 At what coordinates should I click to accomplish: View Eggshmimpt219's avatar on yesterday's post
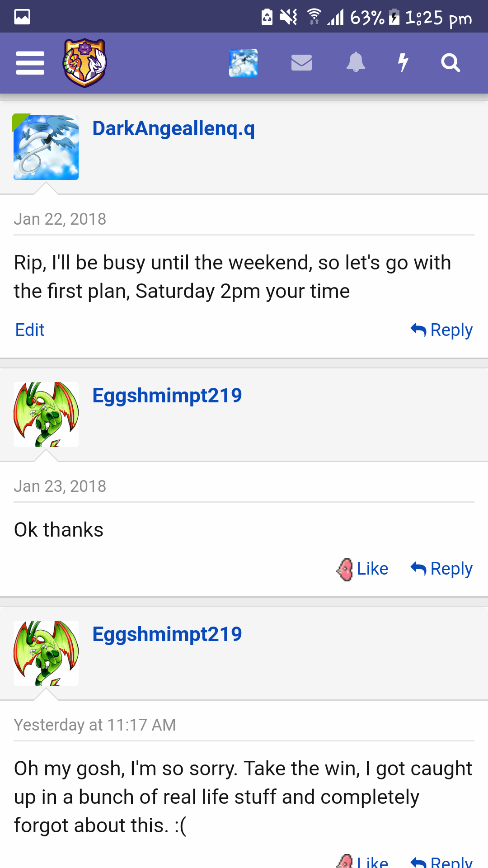(46, 653)
